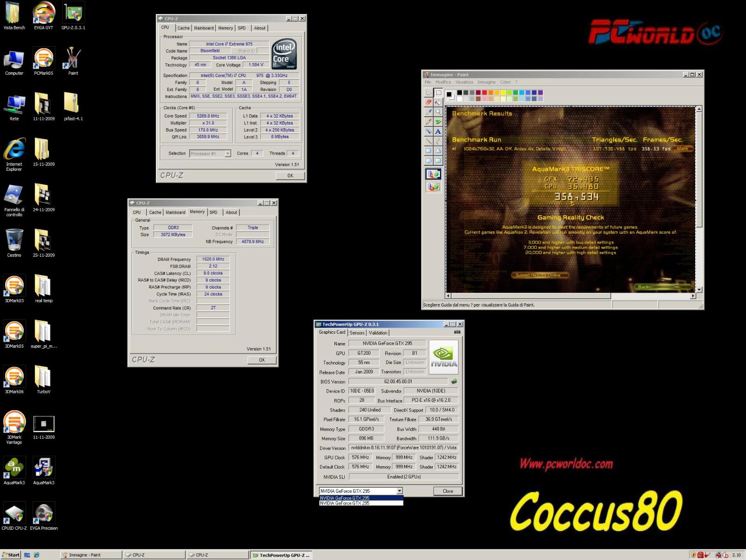
Task: Click the GPU-Z screenshot camera icon
Action: point(457,332)
